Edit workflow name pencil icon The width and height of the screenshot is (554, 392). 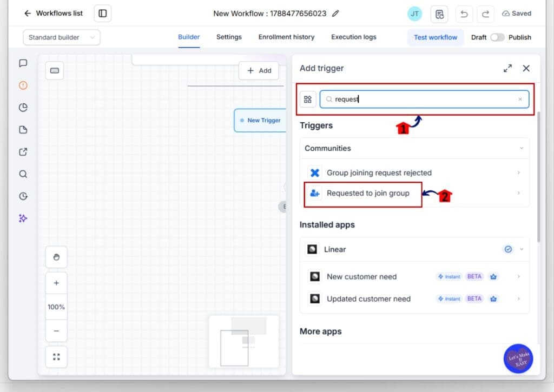(335, 14)
